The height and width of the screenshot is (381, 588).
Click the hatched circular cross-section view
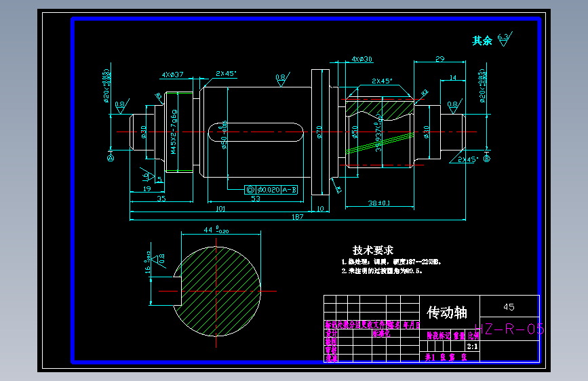point(217,292)
